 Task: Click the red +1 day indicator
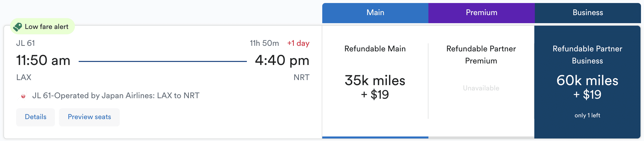tap(298, 43)
